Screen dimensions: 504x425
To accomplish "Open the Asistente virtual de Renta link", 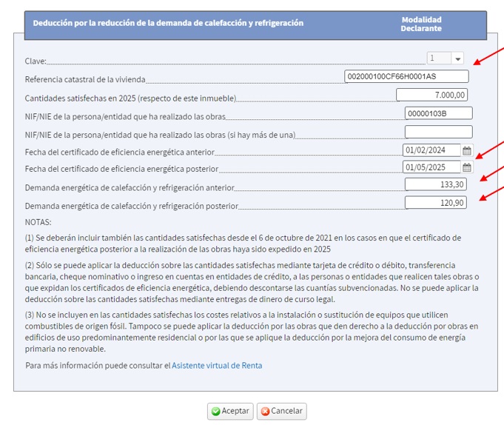I will (217, 365).
